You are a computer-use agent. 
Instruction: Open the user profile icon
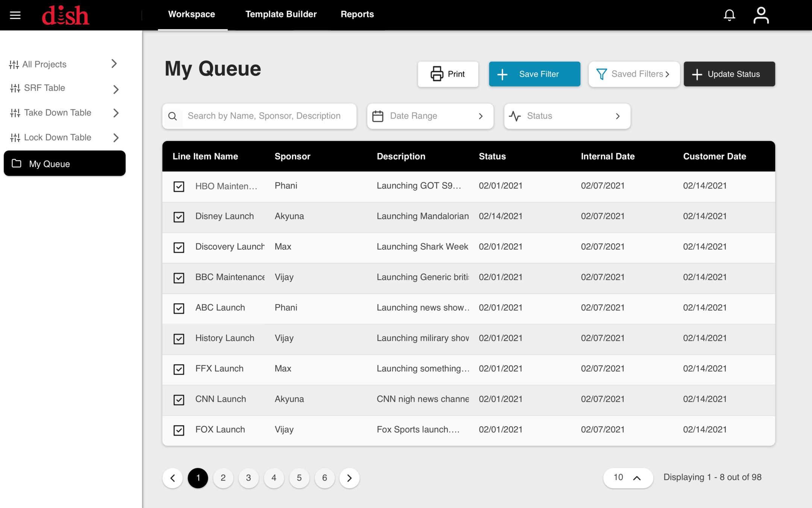[x=761, y=15]
